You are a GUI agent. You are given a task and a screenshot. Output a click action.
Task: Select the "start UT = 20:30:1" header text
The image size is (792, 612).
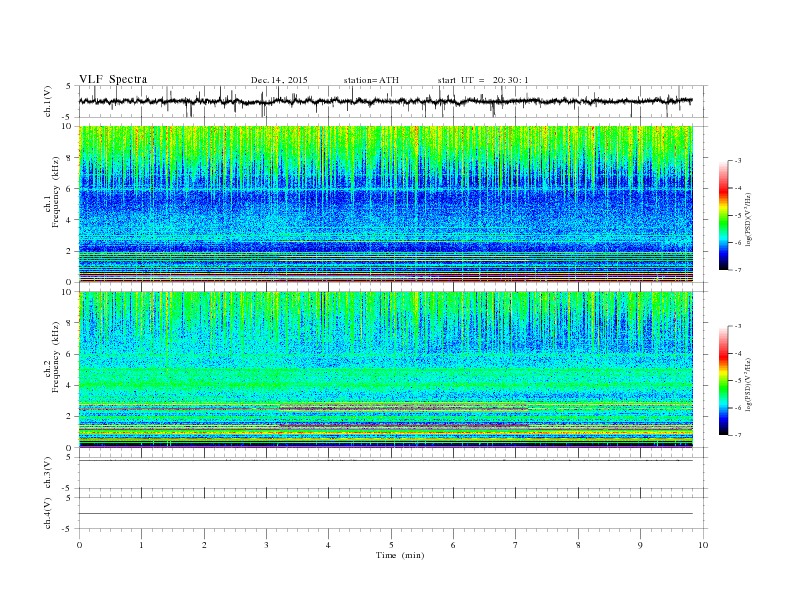tap(483, 80)
